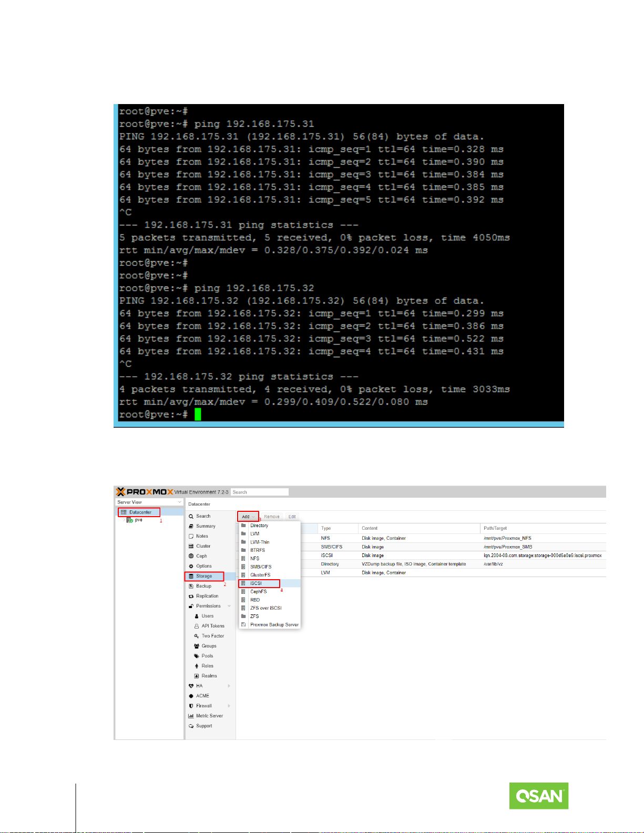Click the Metric Server chart icon
644x833 pixels.
[191, 716]
